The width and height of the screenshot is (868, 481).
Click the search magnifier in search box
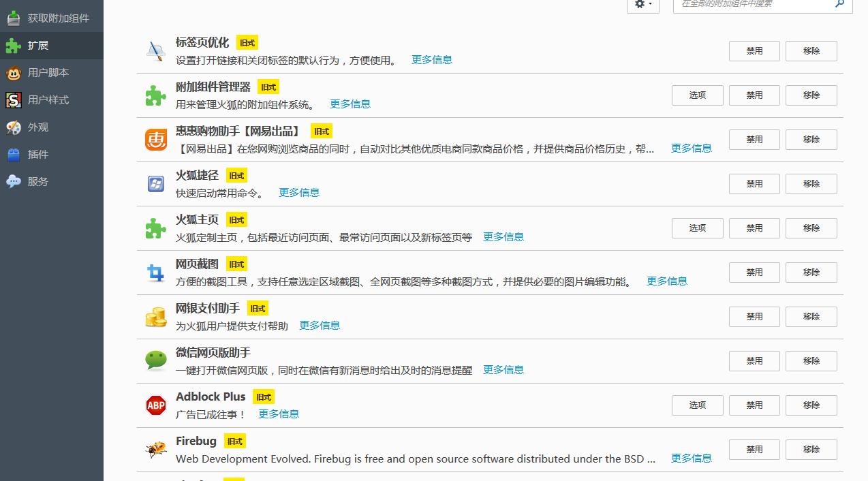click(840, 4)
